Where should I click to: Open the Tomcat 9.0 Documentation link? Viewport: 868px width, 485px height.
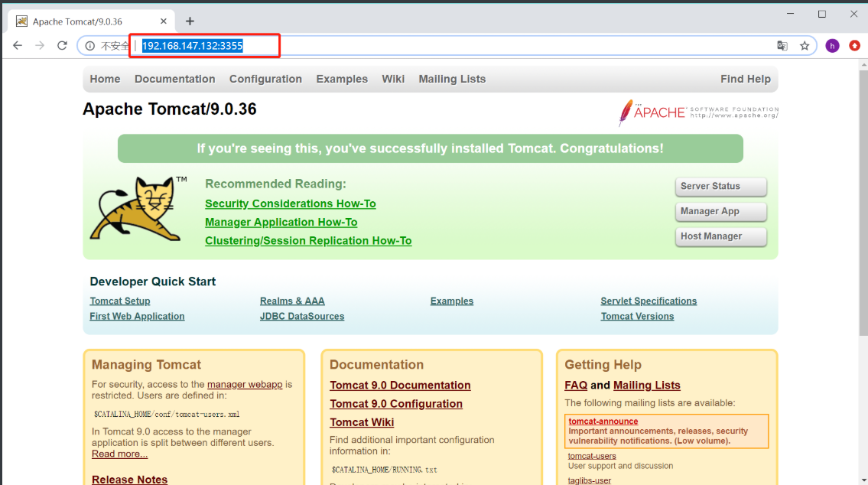point(400,386)
